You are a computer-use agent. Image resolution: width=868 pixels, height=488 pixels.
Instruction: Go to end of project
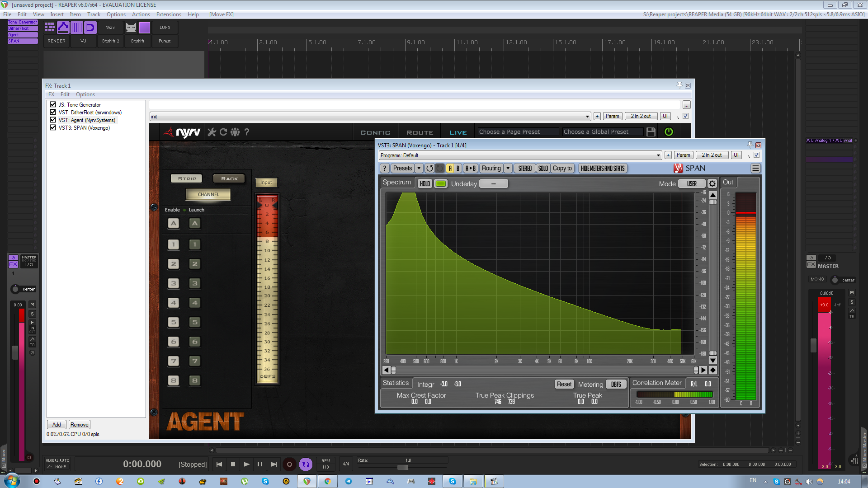[x=274, y=464]
